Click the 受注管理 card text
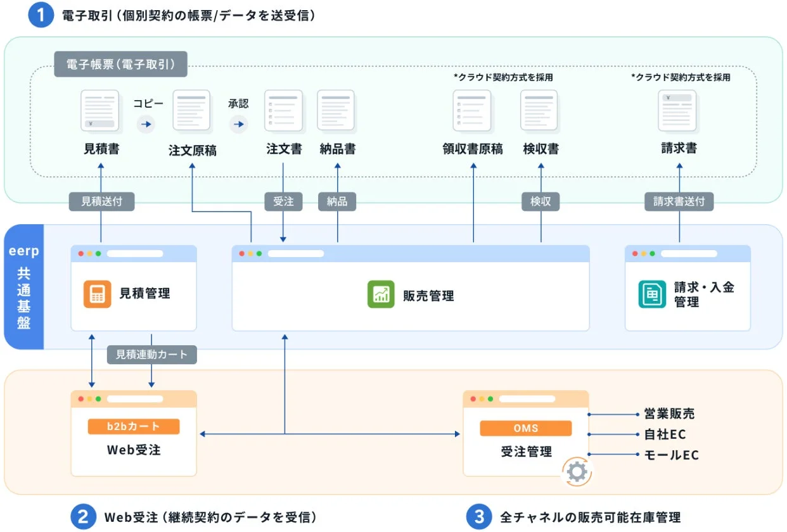The width and height of the screenshot is (787, 532). point(526,452)
